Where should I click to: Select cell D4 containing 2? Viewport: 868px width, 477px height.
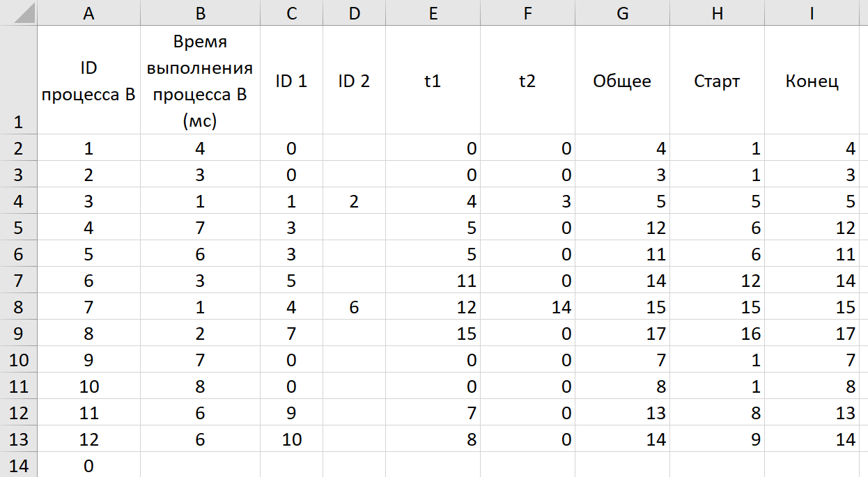tap(354, 201)
